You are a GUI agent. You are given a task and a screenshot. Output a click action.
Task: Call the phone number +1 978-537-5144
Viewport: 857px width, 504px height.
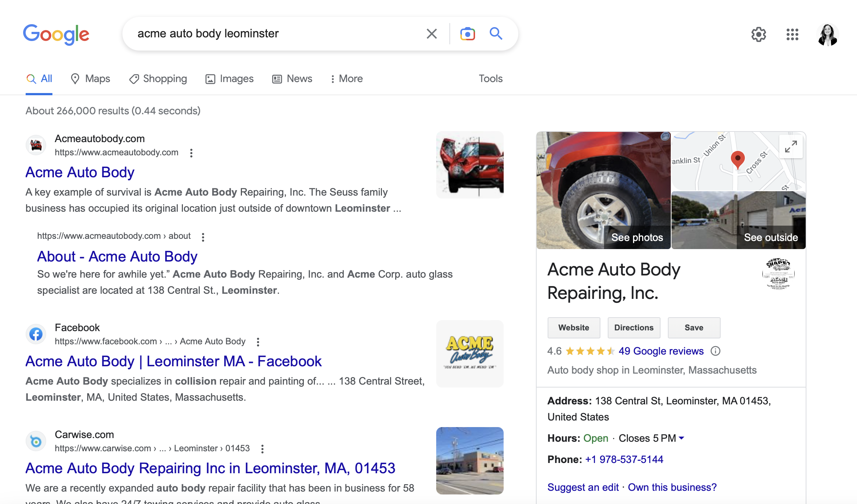click(624, 460)
